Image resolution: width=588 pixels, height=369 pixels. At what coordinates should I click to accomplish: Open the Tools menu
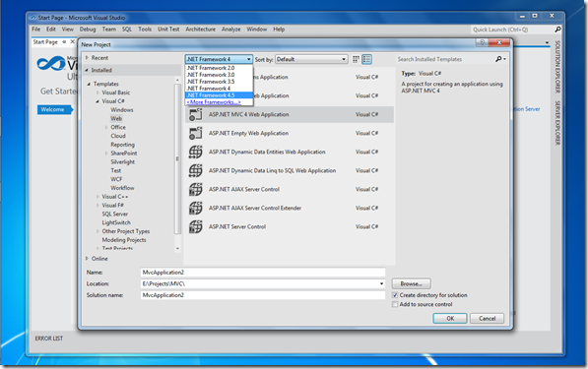point(145,30)
